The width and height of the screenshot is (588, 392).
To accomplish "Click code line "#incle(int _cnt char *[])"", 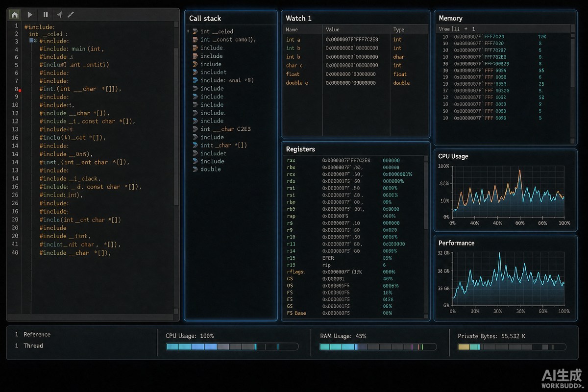I will coord(80,220).
